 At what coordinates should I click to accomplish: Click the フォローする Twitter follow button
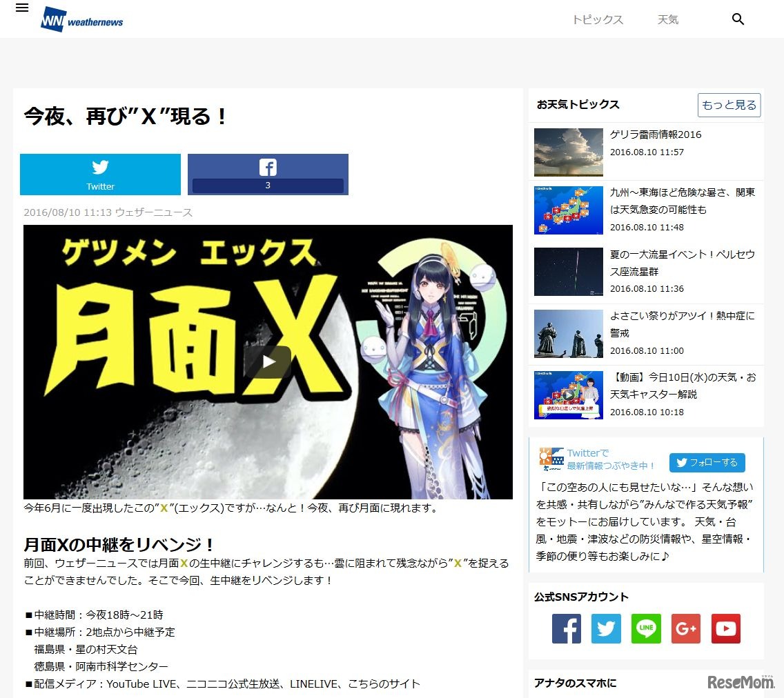point(707,462)
